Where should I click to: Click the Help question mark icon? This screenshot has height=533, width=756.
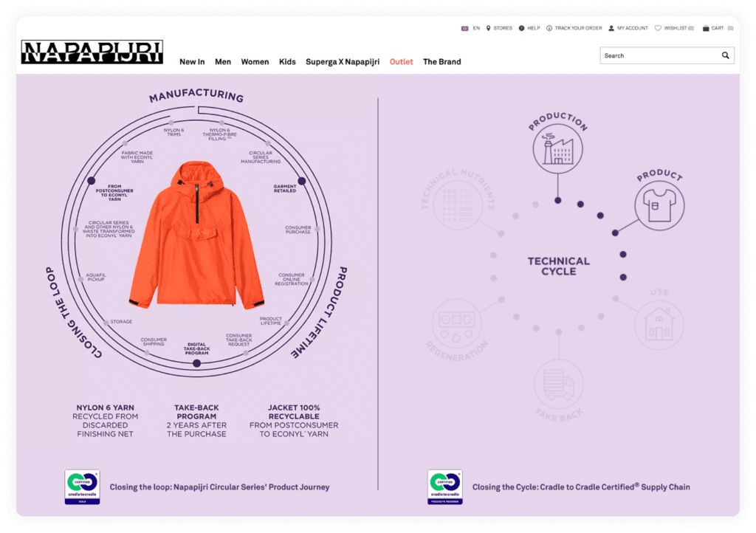(521, 29)
